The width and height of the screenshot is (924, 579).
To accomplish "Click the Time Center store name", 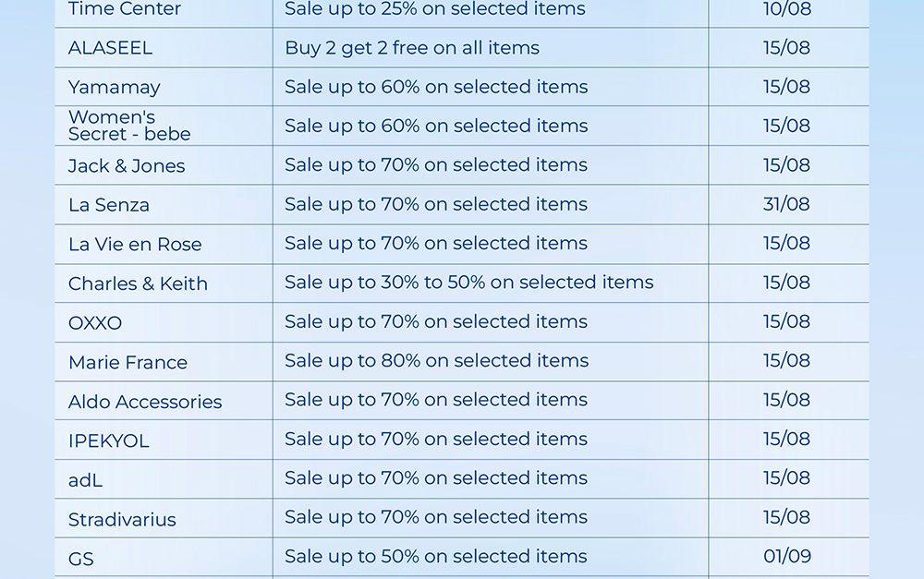I will point(125,10).
